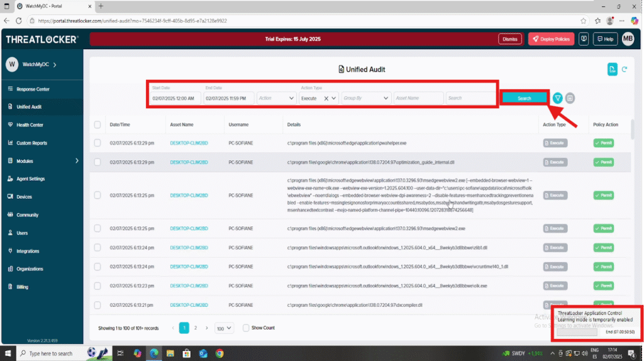Click Deploy Policies button
The image size is (644, 361).
(551, 39)
